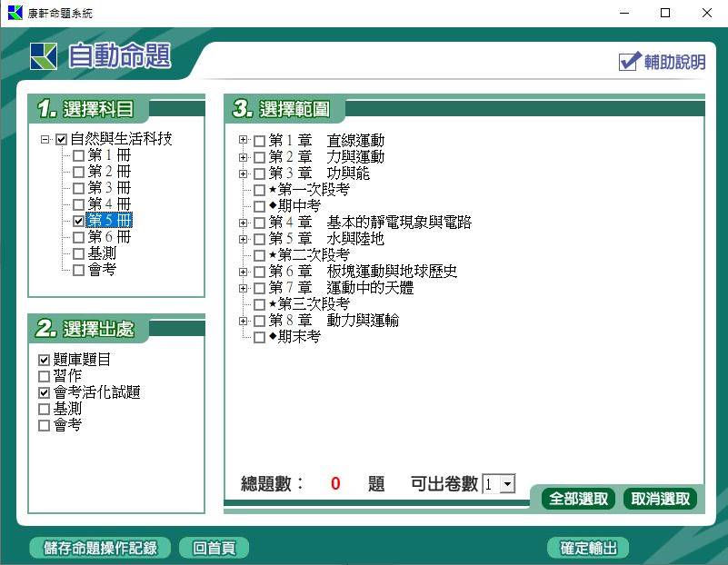
Task: Expand 第 3 章 功與能 node
Action: pyautogui.click(x=243, y=174)
